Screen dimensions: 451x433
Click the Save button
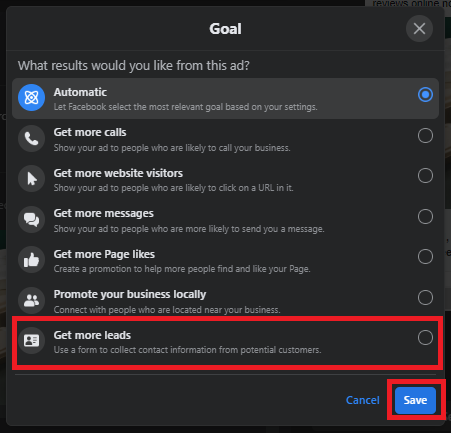[x=415, y=400]
